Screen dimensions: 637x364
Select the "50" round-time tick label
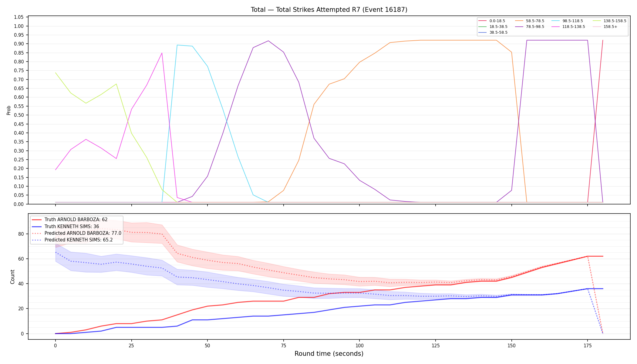(207, 345)
